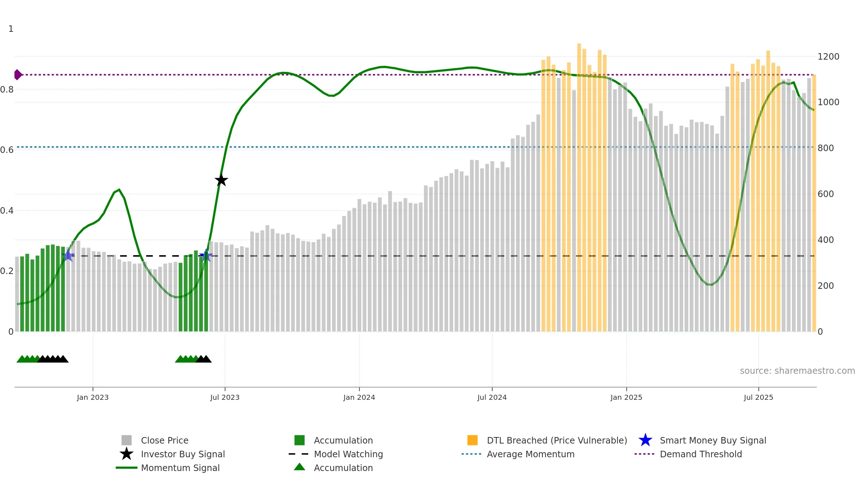Click the green Accumulation square swatch
Viewport: 868px width, 488px height.
299,440
